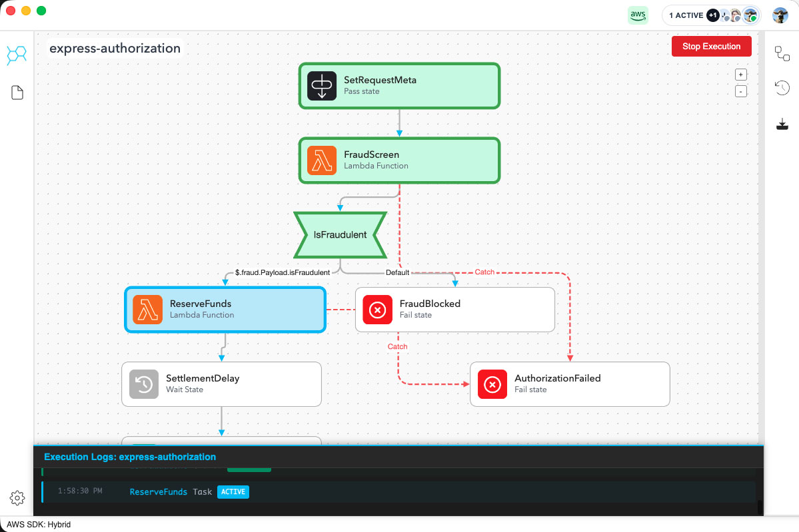Select the SetRequestMeta Pass state node

(400, 85)
